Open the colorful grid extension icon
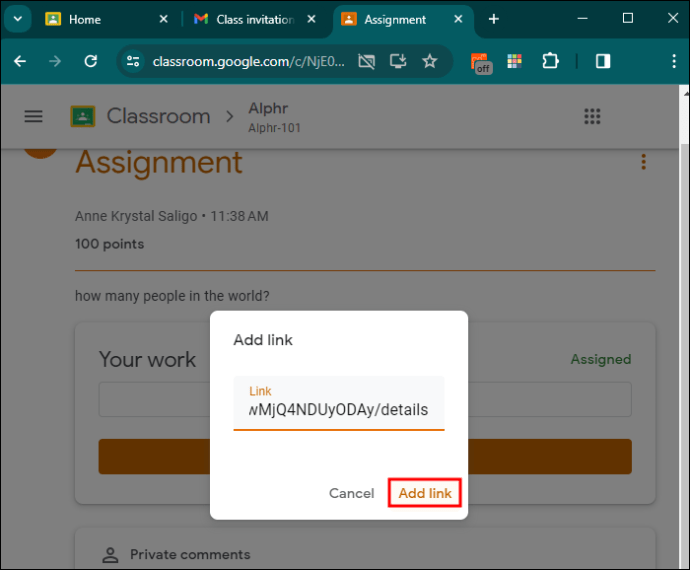690x570 pixels. coord(514,61)
